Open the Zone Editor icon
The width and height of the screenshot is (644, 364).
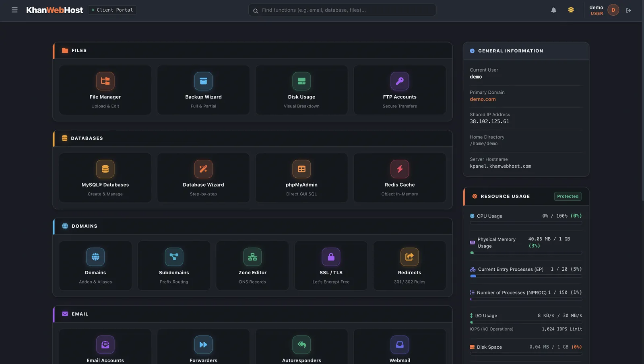(x=252, y=257)
